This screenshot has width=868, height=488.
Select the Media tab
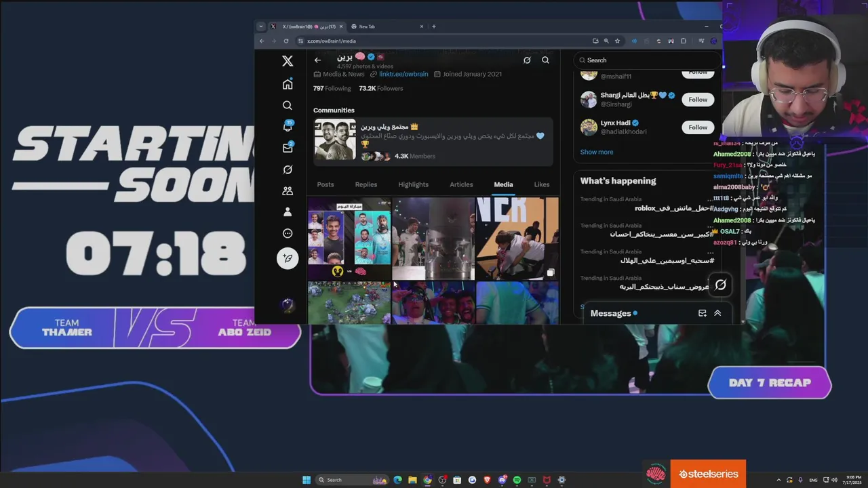pyautogui.click(x=503, y=184)
